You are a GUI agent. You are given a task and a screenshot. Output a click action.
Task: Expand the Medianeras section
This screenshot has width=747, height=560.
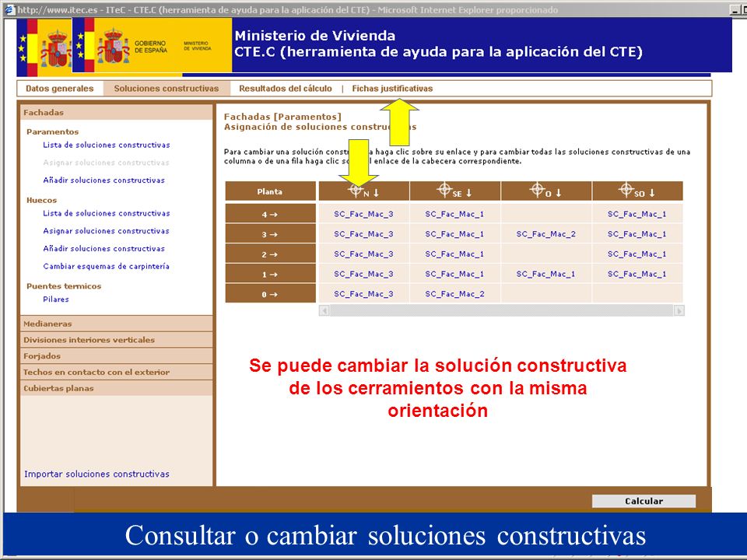116,324
